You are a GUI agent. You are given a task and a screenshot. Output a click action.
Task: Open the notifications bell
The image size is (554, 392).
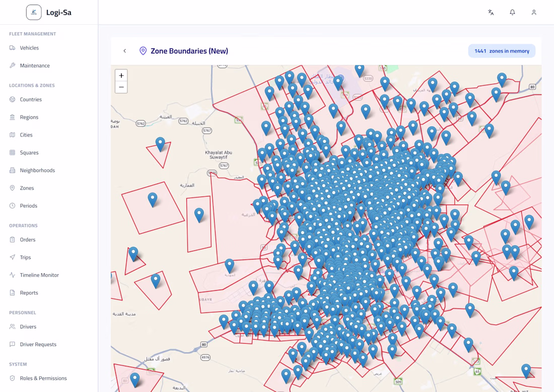point(512,13)
